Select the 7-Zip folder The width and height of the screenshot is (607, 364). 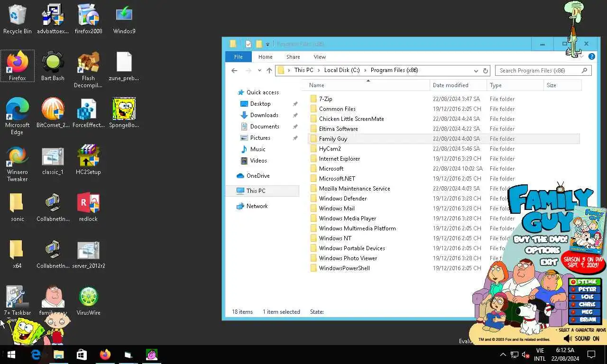click(x=325, y=99)
